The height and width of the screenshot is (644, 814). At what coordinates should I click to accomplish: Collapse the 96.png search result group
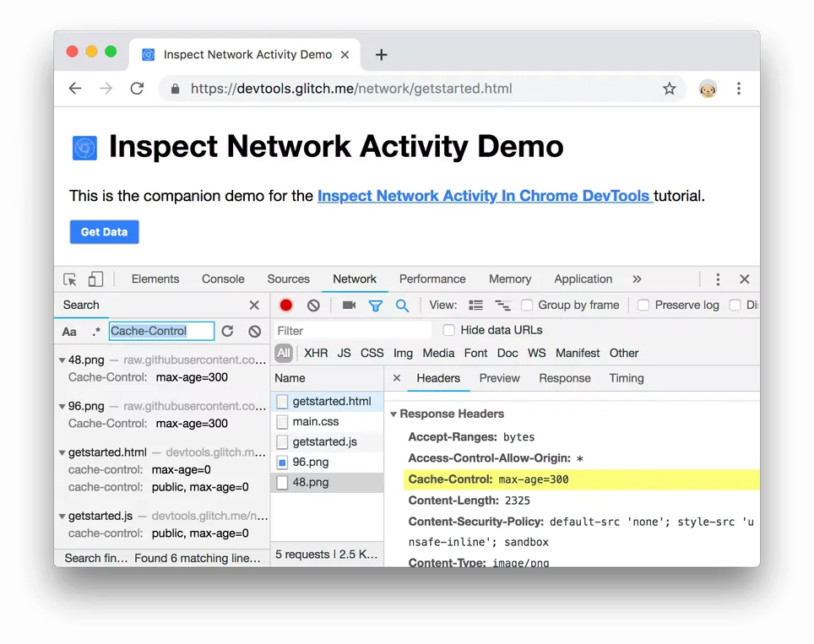click(62, 406)
